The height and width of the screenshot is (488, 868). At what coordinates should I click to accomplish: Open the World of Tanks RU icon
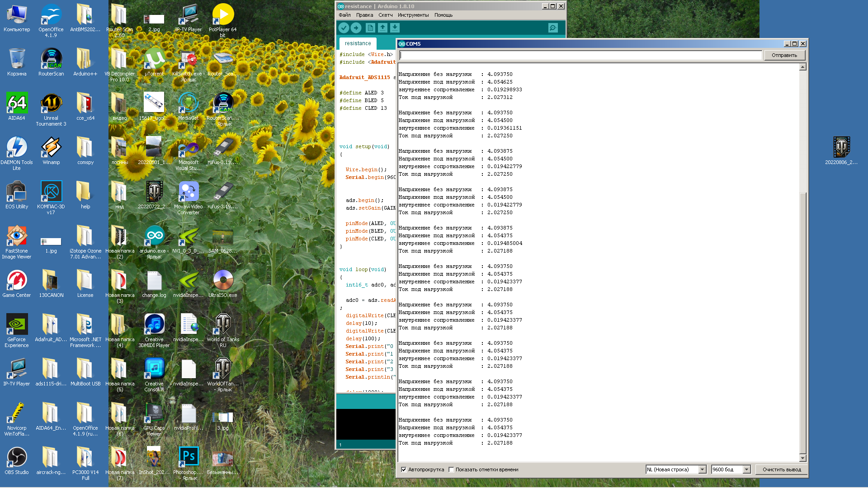pos(223,324)
